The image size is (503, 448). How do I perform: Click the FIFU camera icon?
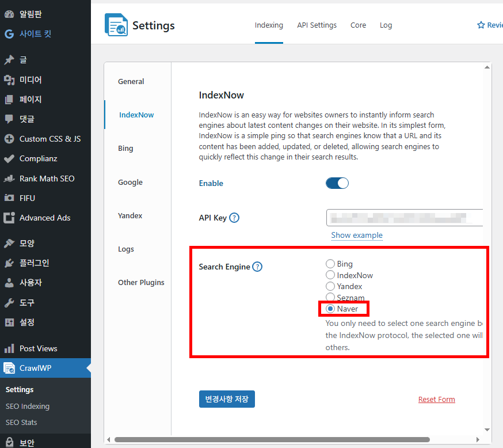9,198
